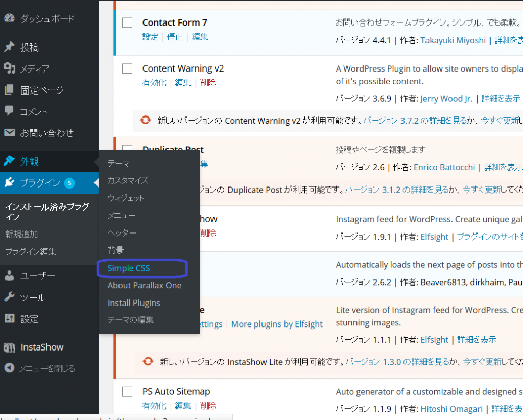Click the pushpin Posts icon
The width and height of the screenshot is (523, 420).
tap(9, 47)
